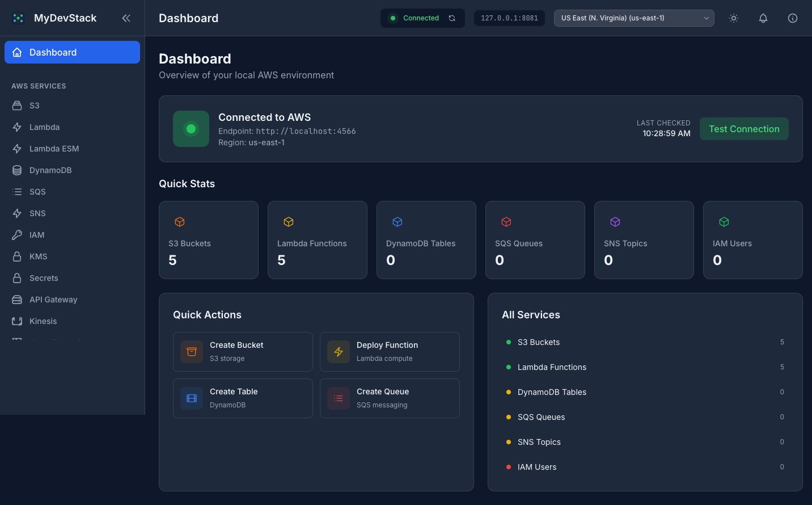Screen dimensions: 812x505
Task: Click the 10:28:59 AM last checked time
Action: point(666,133)
